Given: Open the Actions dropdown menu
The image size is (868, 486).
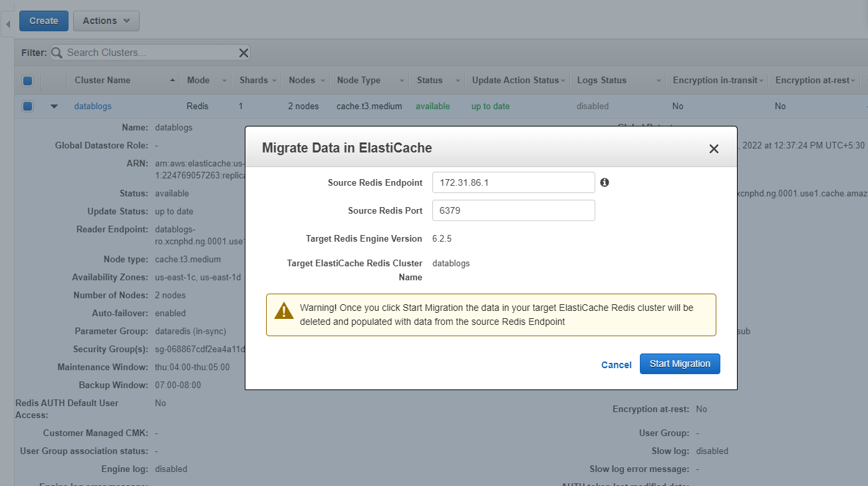Looking at the screenshot, I should click(106, 21).
